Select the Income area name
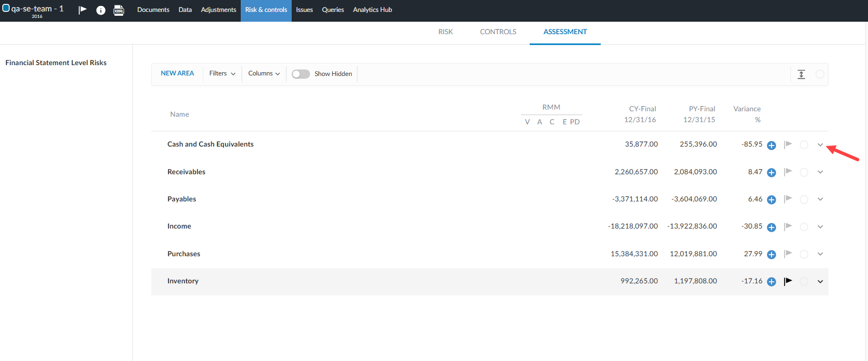868x361 pixels. tap(179, 226)
